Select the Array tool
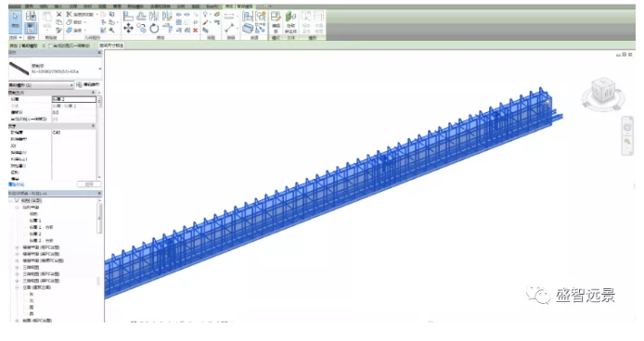 point(179,22)
